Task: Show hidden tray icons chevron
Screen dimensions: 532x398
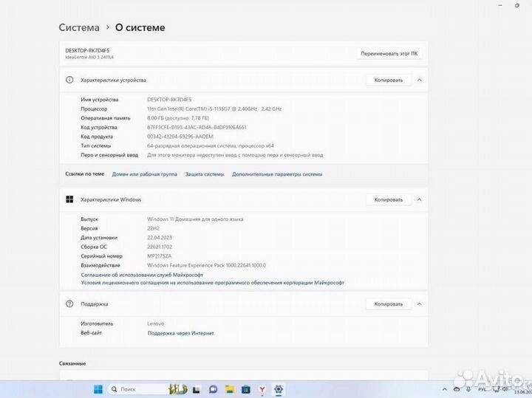Action: pyautogui.click(x=445, y=390)
